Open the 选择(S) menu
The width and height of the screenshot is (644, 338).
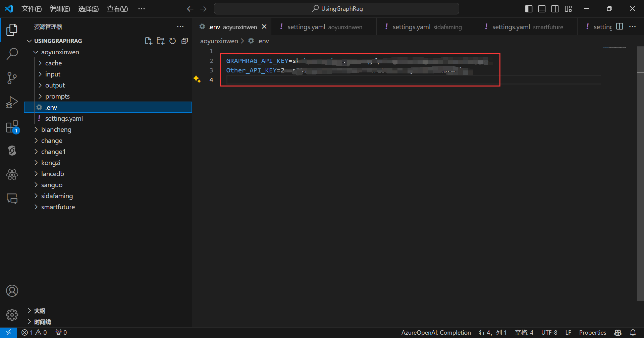coord(89,9)
